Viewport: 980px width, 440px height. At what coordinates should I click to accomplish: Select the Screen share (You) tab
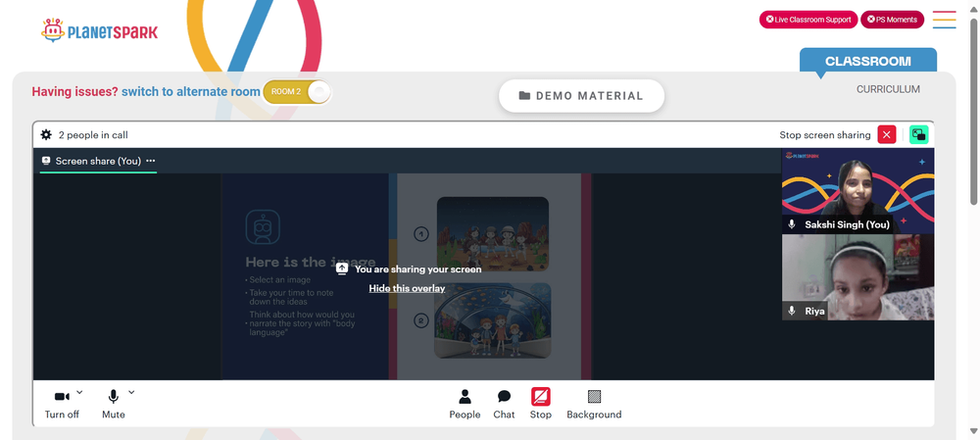[98, 162]
